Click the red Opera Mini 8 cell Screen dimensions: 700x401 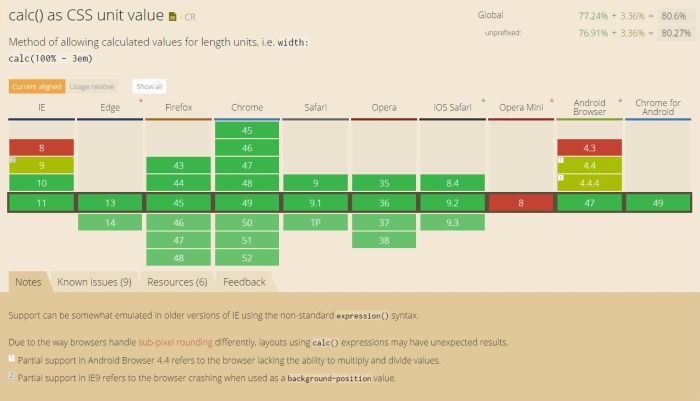pyautogui.click(x=521, y=203)
